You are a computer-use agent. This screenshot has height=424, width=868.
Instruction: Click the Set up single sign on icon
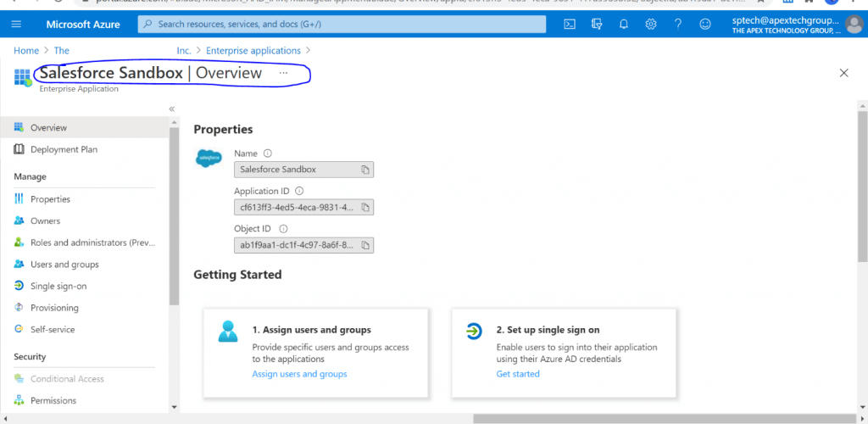point(473,331)
